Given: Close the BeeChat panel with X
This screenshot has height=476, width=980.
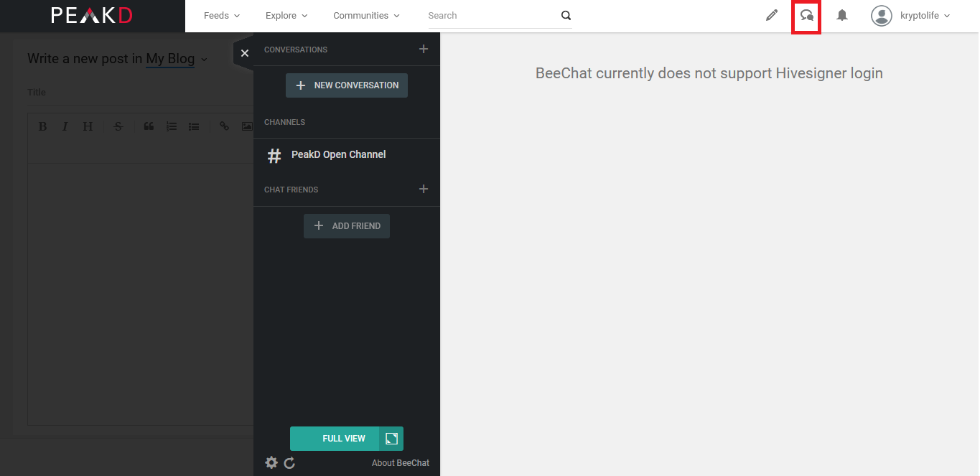Looking at the screenshot, I should [x=245, y=53].
